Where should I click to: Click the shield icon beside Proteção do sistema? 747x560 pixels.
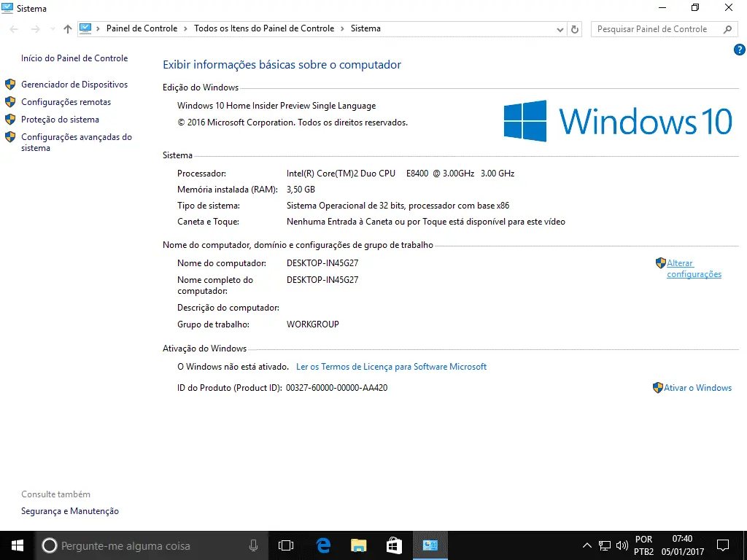tap(10, 120)
